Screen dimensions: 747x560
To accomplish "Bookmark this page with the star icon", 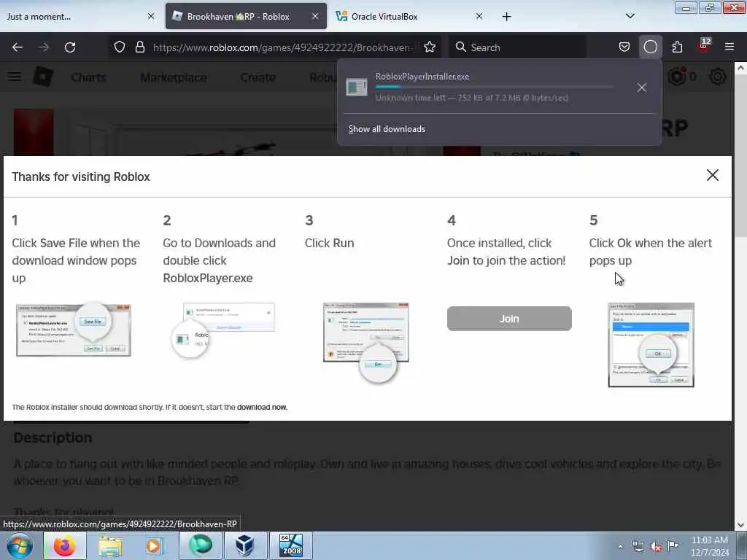I will point(429,47).
